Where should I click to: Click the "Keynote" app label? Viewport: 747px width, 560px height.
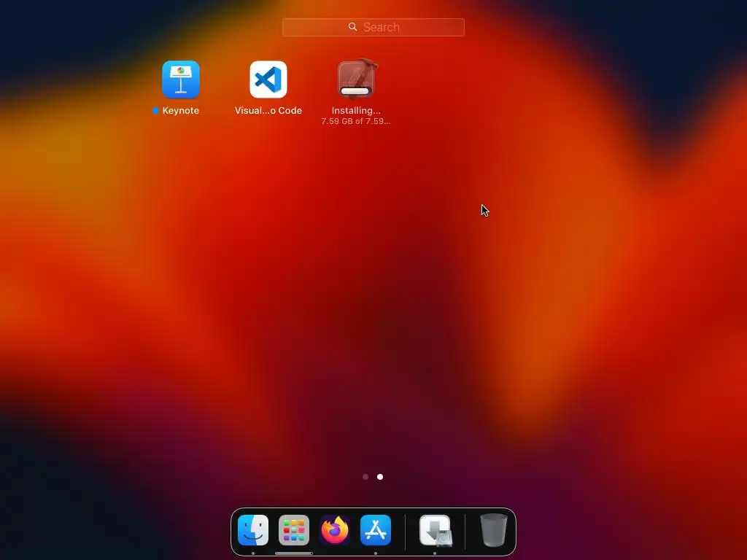(x=181, y=111)
